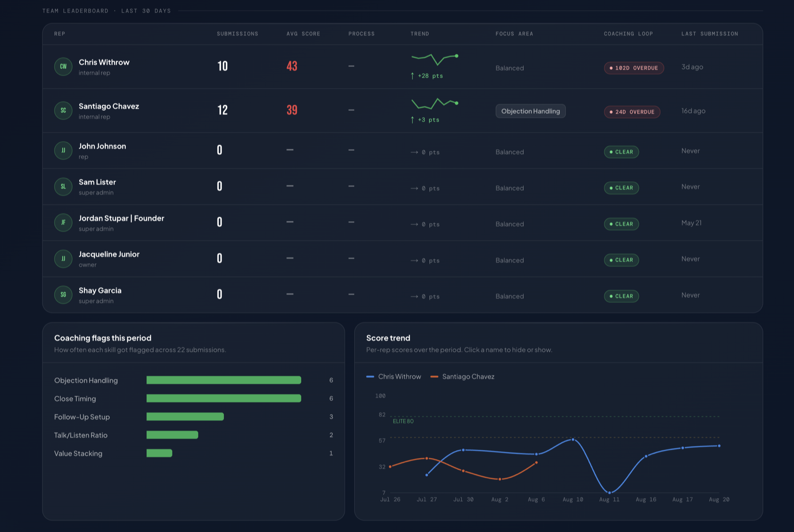
Task: Open Chris Withrow's name link
Action: 104,62
